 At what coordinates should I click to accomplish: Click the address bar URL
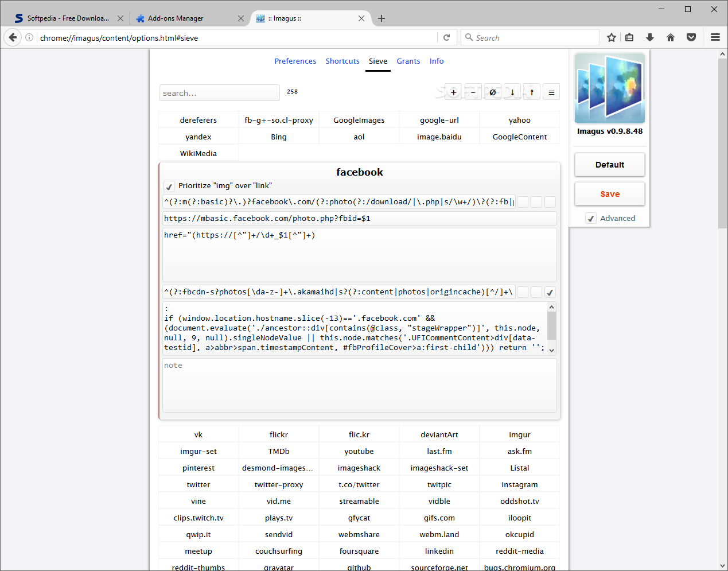click(238, 38)
